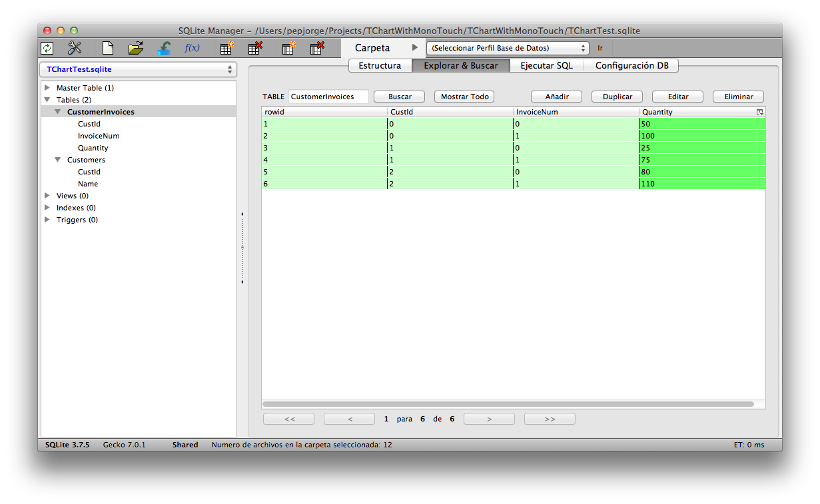Click the sidebar splitter grip handle
Image resolution: width=820 pixels, height=504 pixels.
pos(242,248)
